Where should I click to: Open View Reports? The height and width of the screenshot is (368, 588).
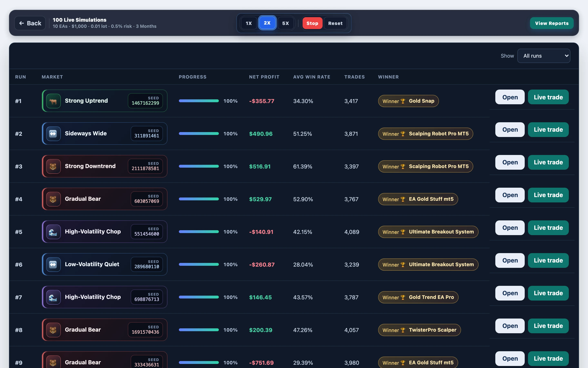pyautogui.click(x=552, y=23)
